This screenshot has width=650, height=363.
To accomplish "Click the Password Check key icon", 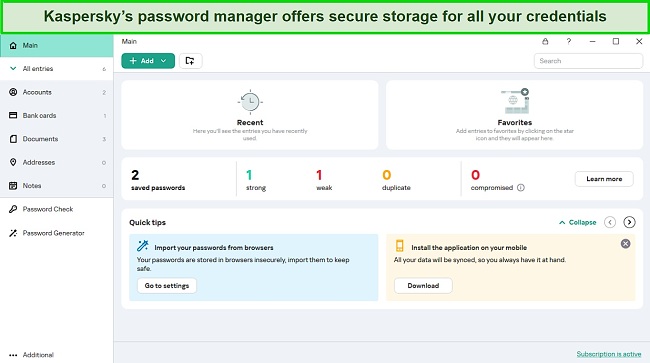I will pos(13,209).
